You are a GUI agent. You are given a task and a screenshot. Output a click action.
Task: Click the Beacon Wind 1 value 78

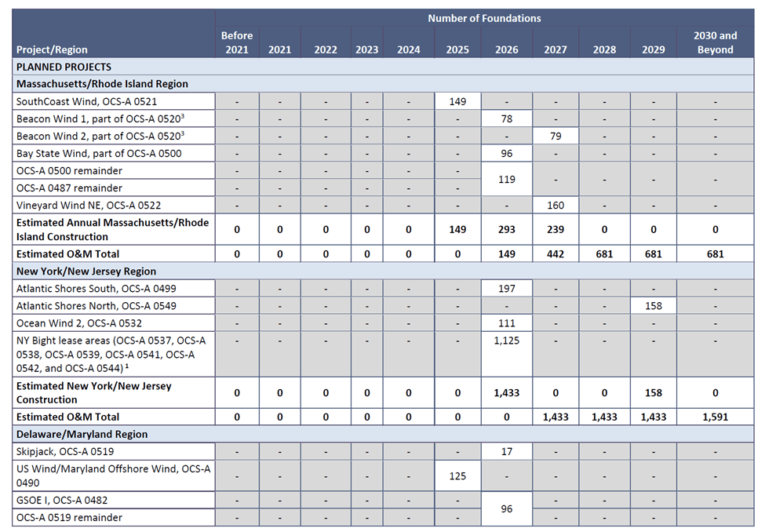pyautogui.click(x=506, y=118)
